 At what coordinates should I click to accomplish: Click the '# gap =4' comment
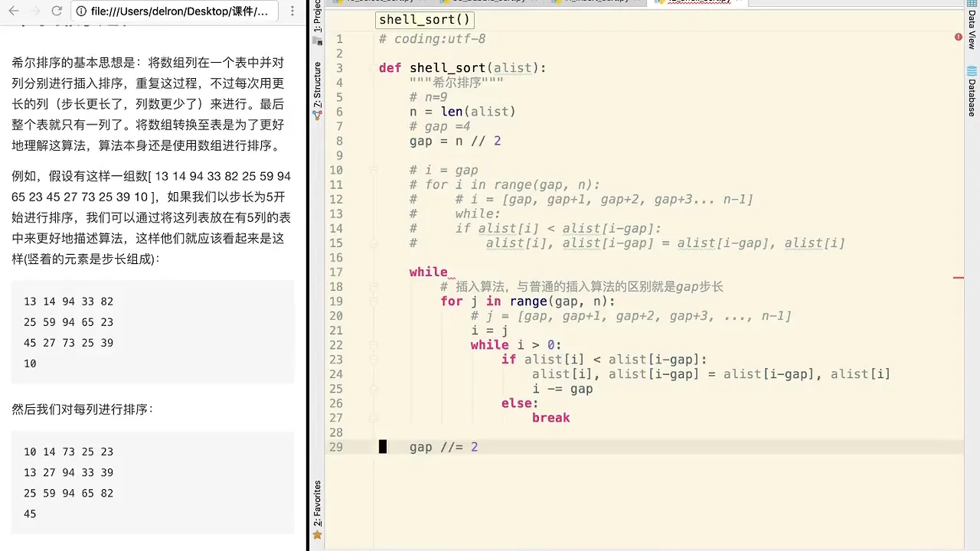[439, 126]
